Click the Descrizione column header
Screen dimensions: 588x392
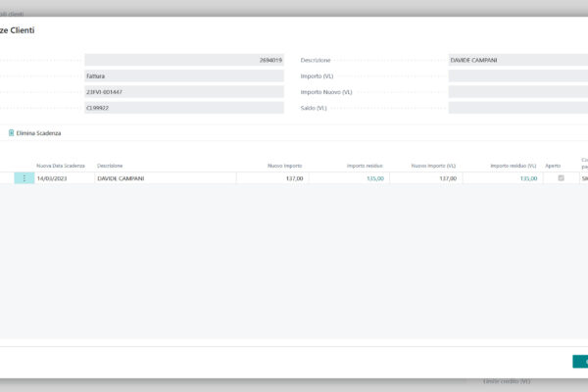[110, 166]
